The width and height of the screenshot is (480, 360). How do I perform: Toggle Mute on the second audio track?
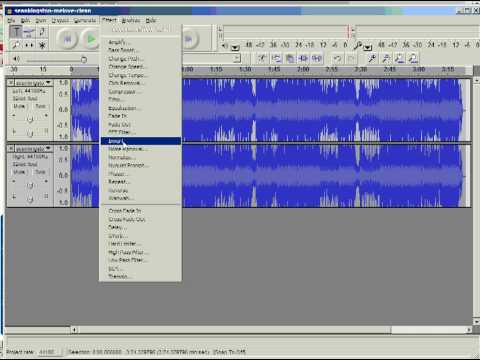click(x=19, y=172)
